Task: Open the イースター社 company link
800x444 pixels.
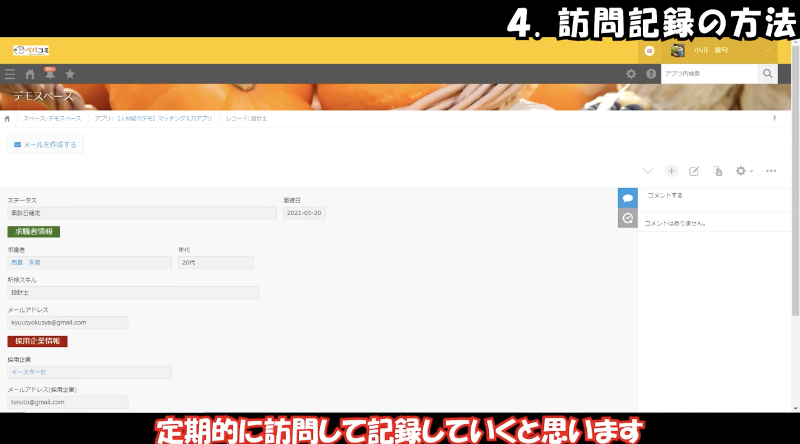Action: (28, 372)
